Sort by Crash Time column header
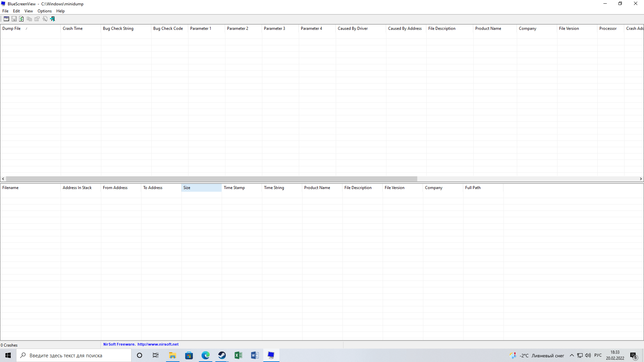 click(80, 28)
